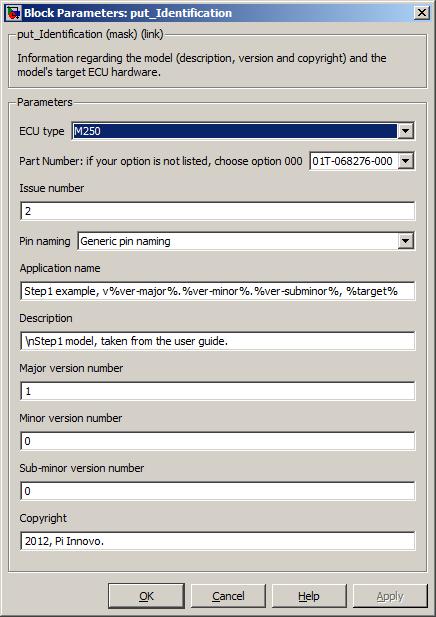Screen dimensions: 436x617
Task: Select the M250 ECU type combo box
Action: click(x=242, y=131)
